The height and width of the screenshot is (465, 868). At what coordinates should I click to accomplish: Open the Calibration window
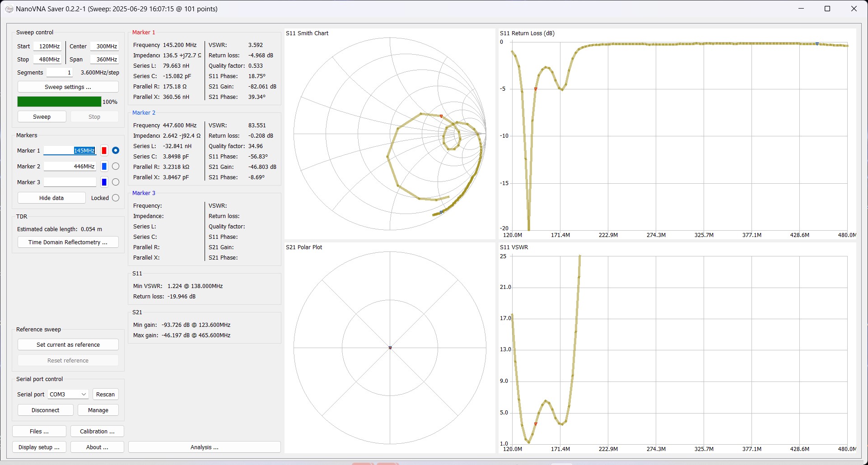coord(97,432)
